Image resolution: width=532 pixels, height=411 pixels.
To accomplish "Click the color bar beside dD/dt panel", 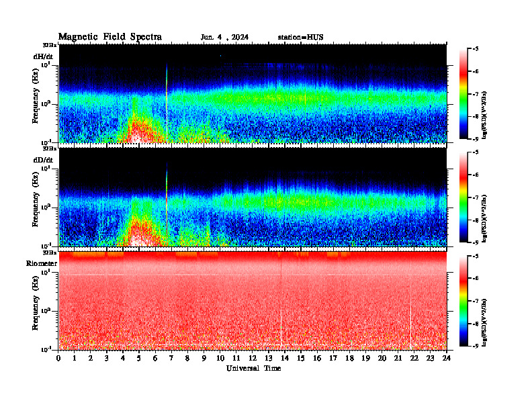I will point(463,197).
